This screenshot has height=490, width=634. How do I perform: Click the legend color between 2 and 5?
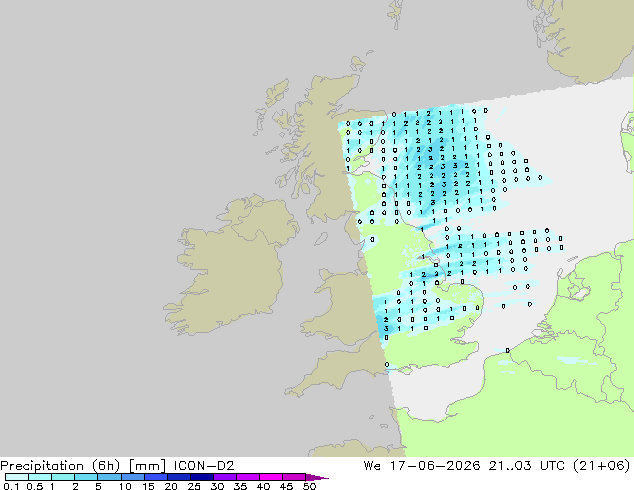coord(86,477)
